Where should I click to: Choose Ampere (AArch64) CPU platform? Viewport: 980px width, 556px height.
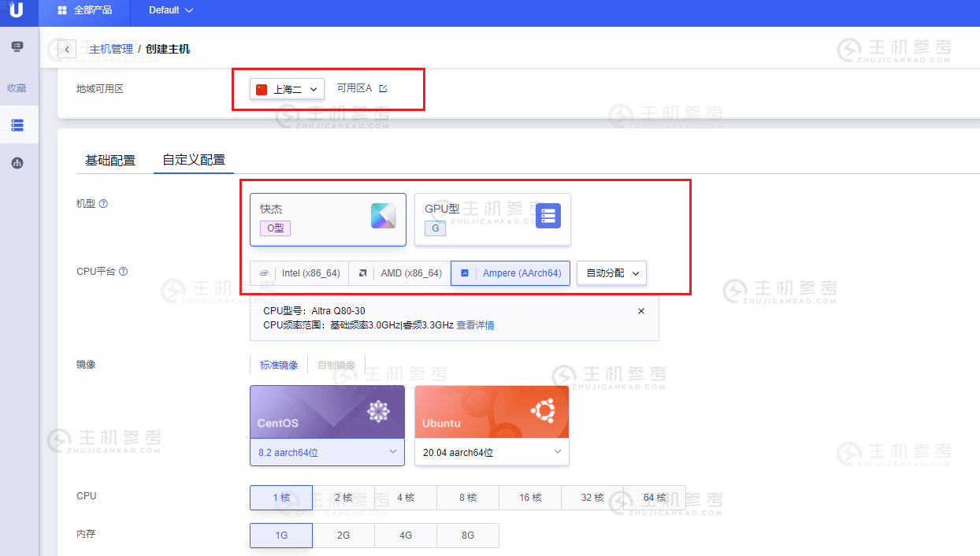pos(510,273)
